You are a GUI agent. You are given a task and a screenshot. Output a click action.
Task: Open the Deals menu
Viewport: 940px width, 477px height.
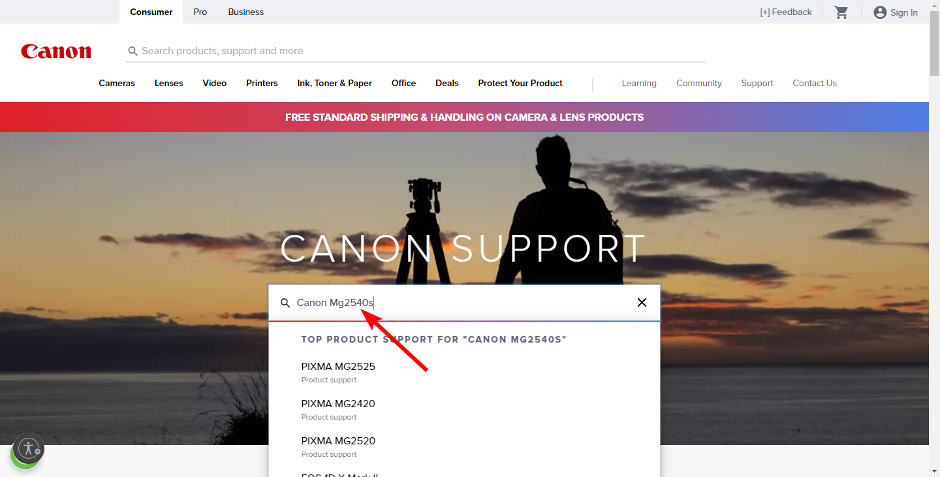[x=447, y=83]
